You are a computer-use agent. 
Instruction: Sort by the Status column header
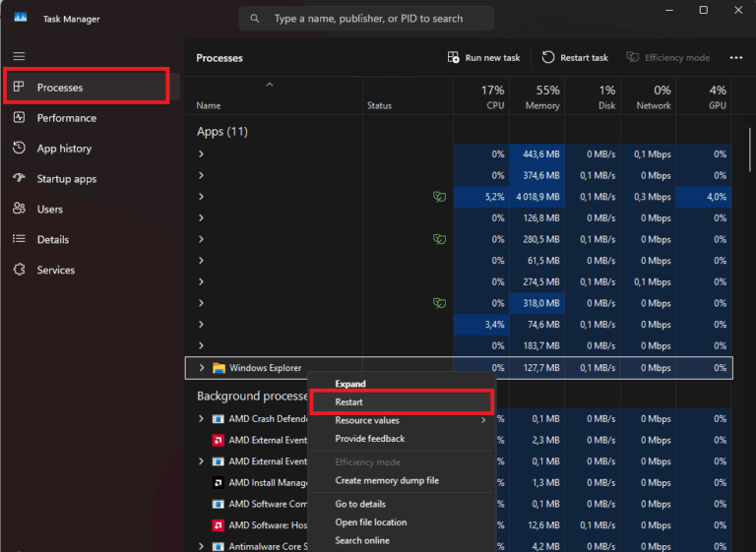coord(408,96)
